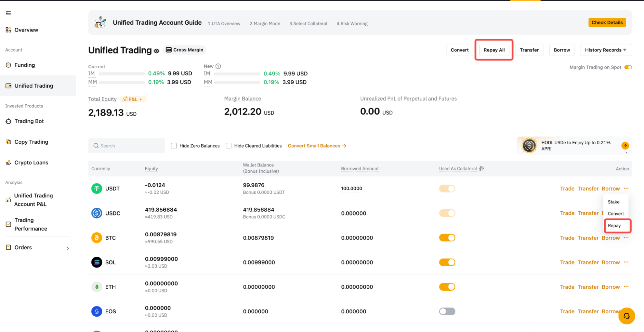The height and width of the screenshot is (332, 644).
Task: Open the collateral settings icon
Action: (482, 169)
